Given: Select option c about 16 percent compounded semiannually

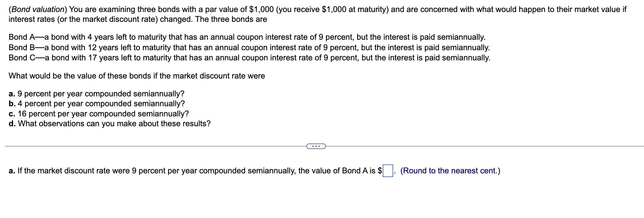Looking at the screenshot, I should [x=99, y=114].
